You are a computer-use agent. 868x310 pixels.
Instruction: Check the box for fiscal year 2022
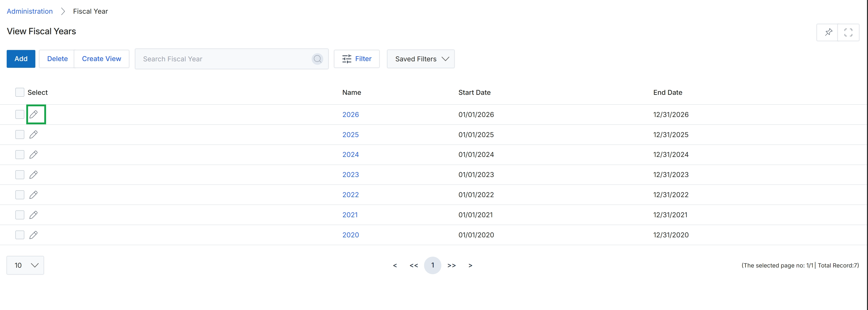(20, 195)
